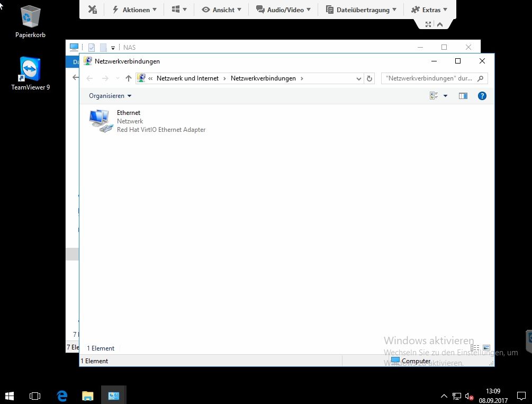Select the Ethernet adapter icon
Screen dimensions: 532x404
pos(101,121)
